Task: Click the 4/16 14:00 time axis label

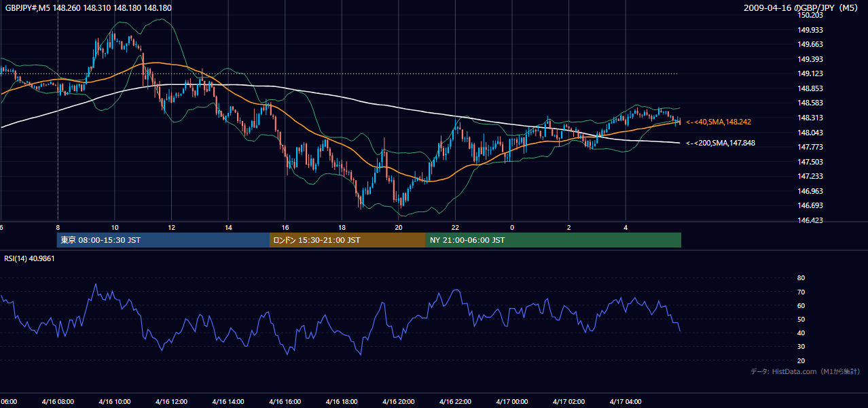Action: pyautogui.click(x=228, y=401)
